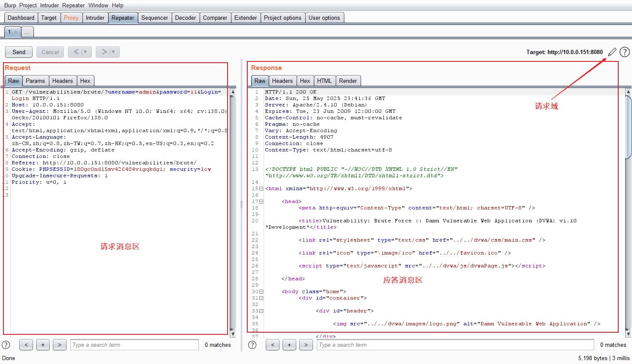The image size is (632, 364).
Task: Show request Hex view
Action: (x=85, y=81)
